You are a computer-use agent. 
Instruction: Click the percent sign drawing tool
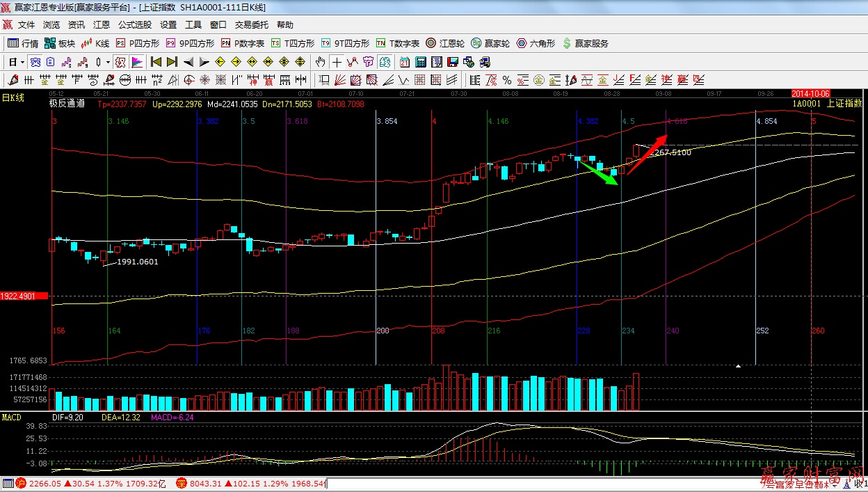point(507,80)
